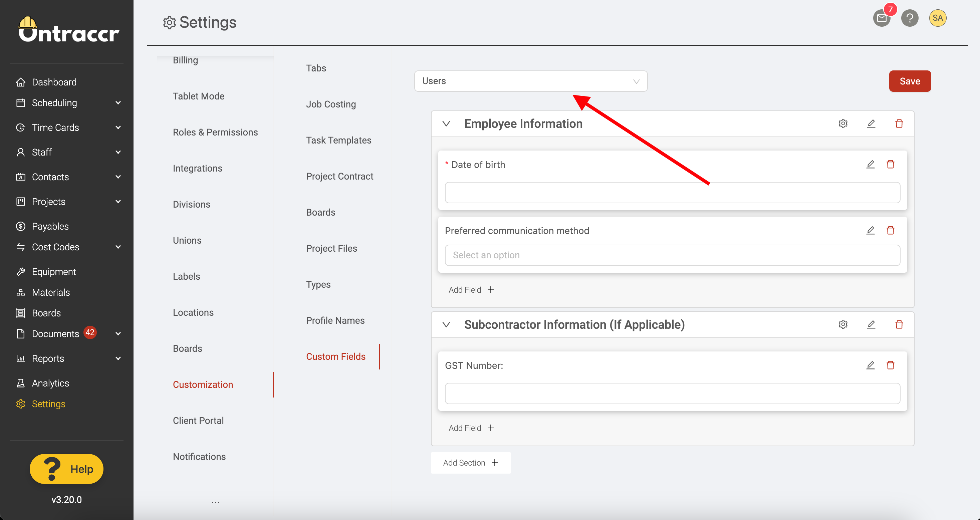Edit the GST Number field
This screenshot has height=520, width=980.
[x=871, y=365]
